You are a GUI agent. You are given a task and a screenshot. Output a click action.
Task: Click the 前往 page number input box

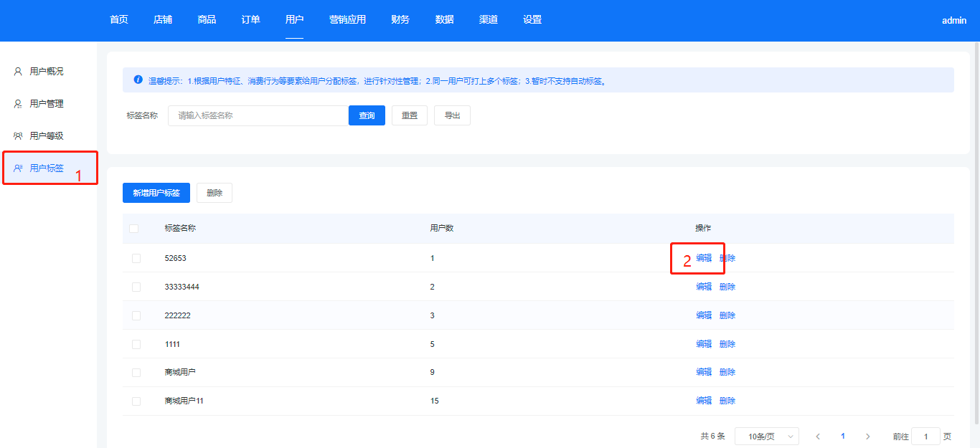click(x=925, y=437)
